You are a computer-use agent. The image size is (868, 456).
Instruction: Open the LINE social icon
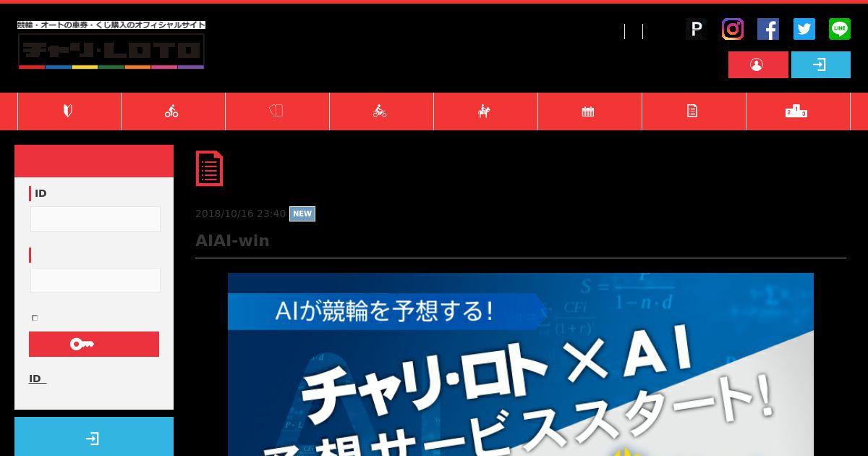click(840, 29)
